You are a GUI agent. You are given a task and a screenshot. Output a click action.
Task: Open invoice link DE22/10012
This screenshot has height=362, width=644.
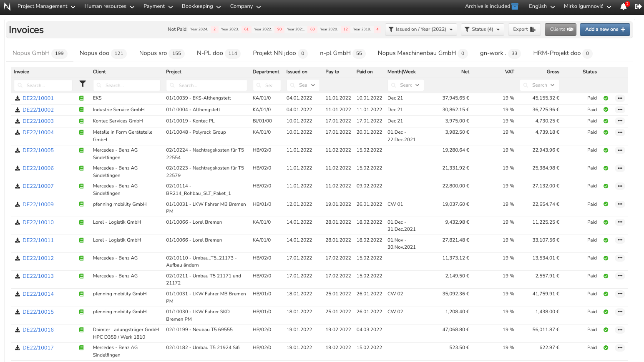(38, 258)
